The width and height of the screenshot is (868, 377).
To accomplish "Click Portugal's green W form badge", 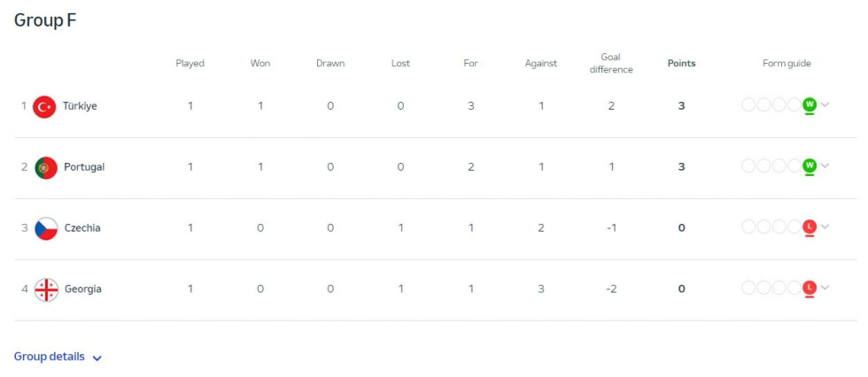I will (810, 165).
